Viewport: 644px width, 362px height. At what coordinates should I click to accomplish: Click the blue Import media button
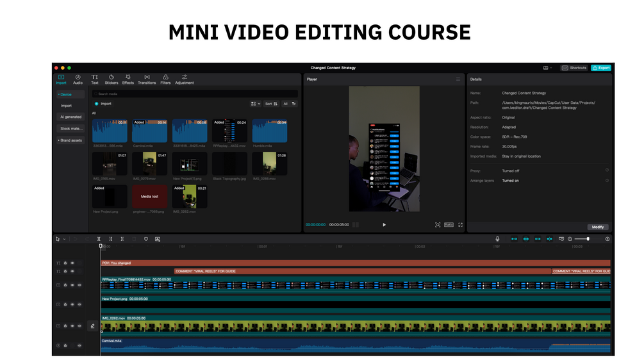(x=103, y=104)
